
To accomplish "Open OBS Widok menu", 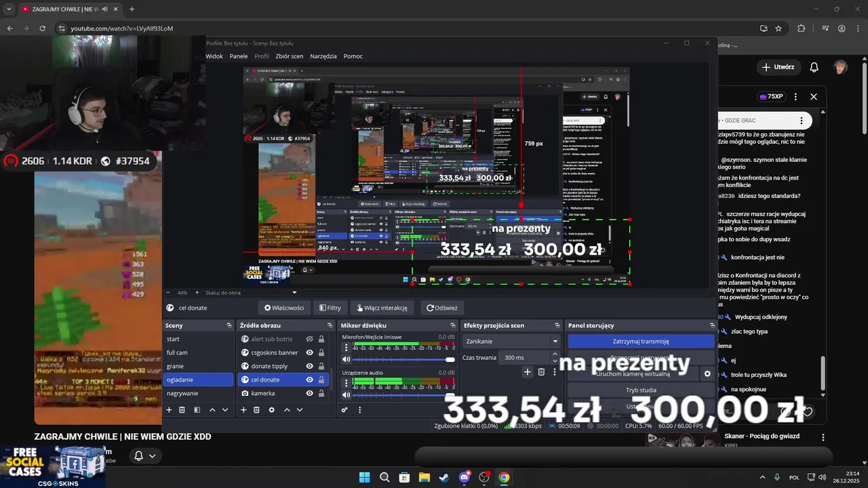I will click(x=214, y=56).
